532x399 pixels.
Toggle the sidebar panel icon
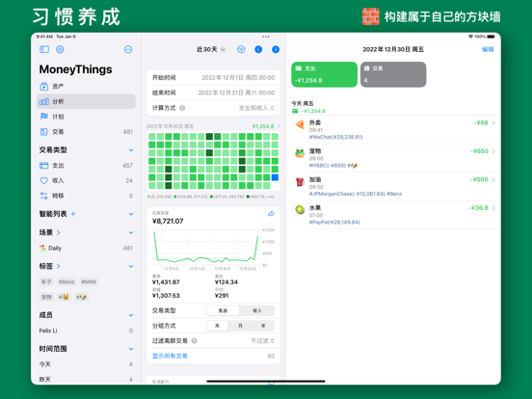pyautogui.click(x=44, y=49)
